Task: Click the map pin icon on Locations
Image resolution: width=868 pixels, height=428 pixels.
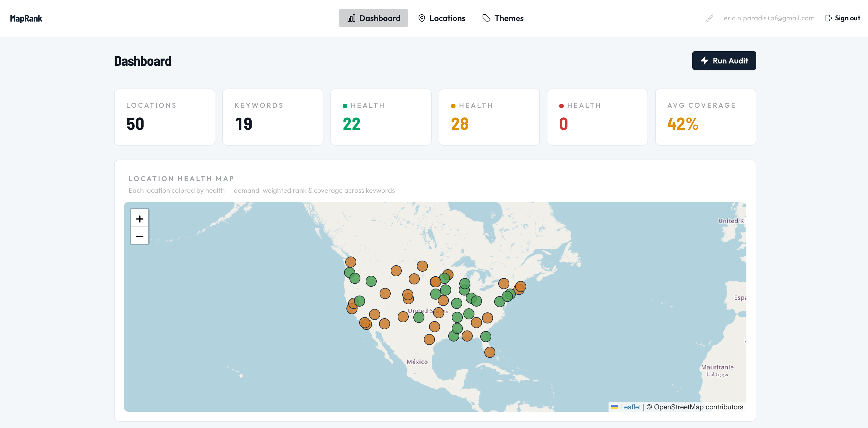Action: coord(421,18)
